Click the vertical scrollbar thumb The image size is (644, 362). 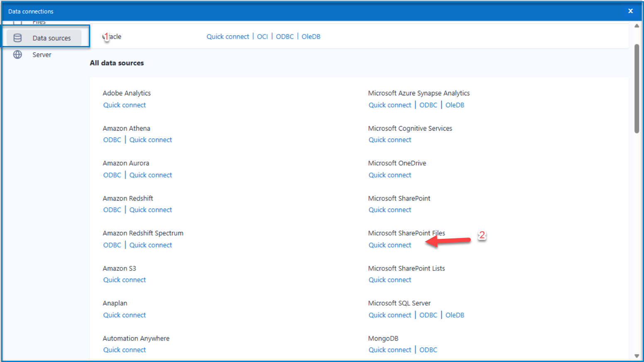(x=637, y=89)
